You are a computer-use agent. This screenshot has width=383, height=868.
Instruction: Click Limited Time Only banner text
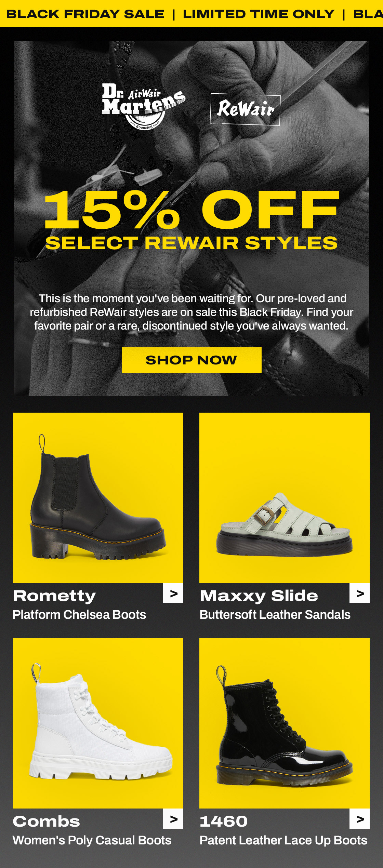coord(259,14)
